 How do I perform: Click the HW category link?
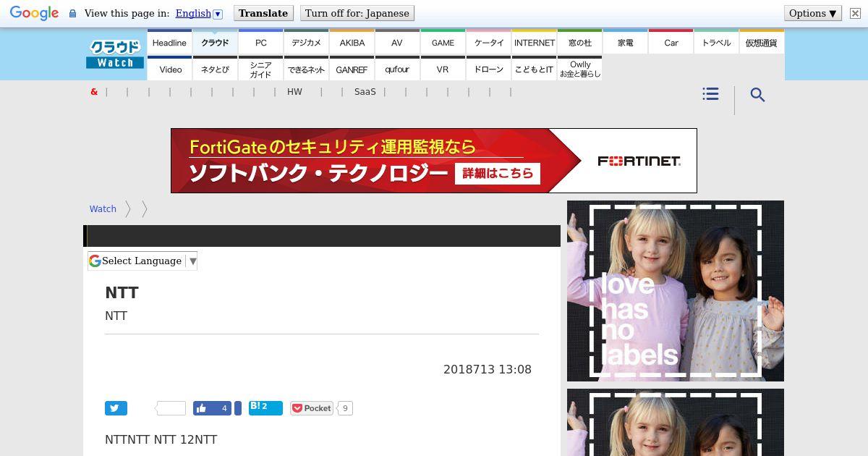point(294,92)
